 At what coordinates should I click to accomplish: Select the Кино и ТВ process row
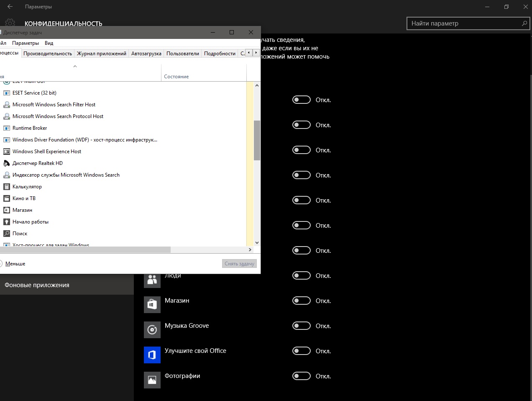pos(123,198)
